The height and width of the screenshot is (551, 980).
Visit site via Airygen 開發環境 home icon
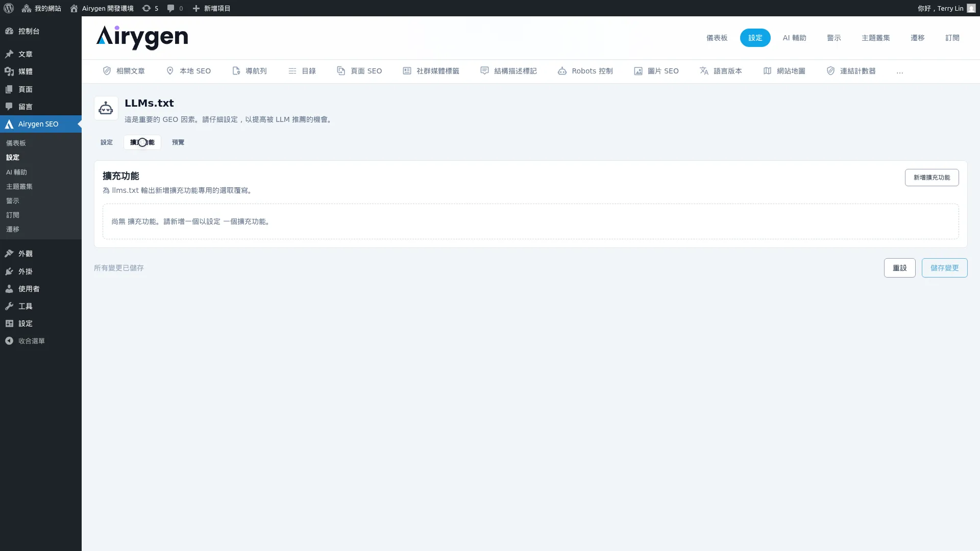point(74,8)
